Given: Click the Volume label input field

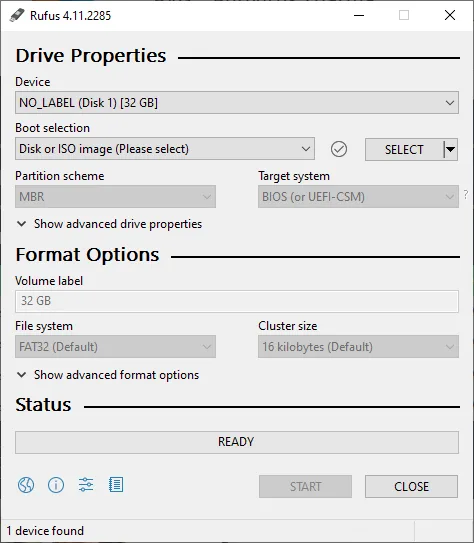Looking at the screenshot, I should 237,301.
